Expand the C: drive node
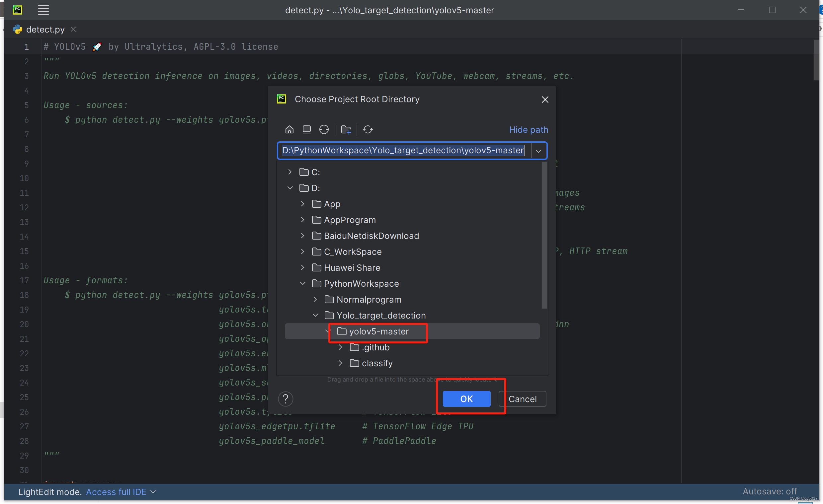The width and height of the screenshot is (823, 504). (290, 172)
